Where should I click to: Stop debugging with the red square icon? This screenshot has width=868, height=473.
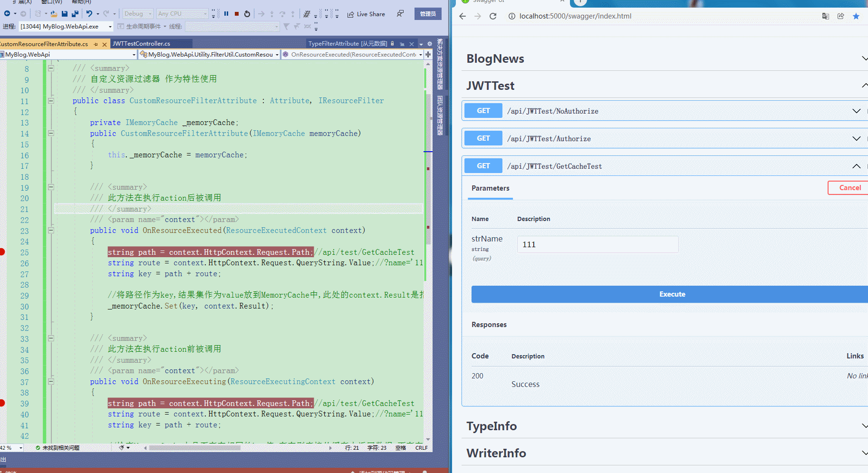coord(236,13)
